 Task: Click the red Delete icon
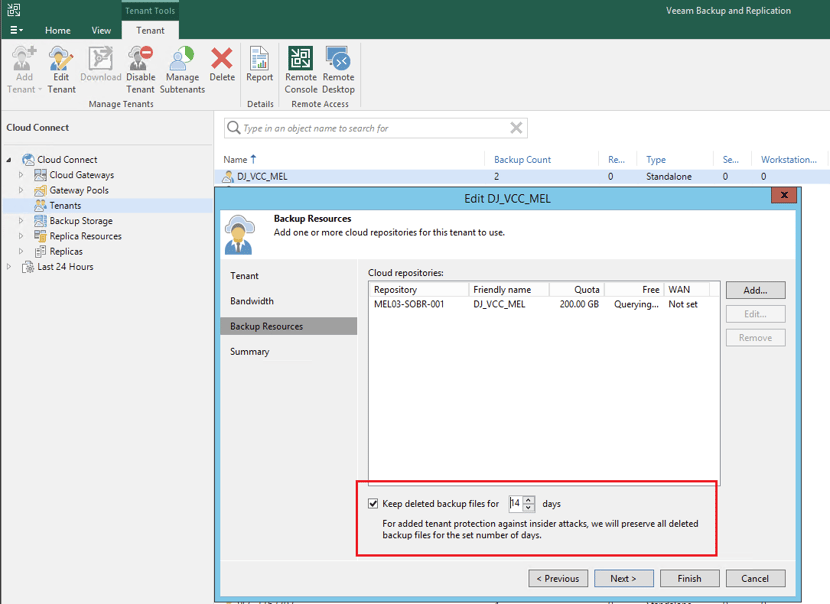click(222, 59)
